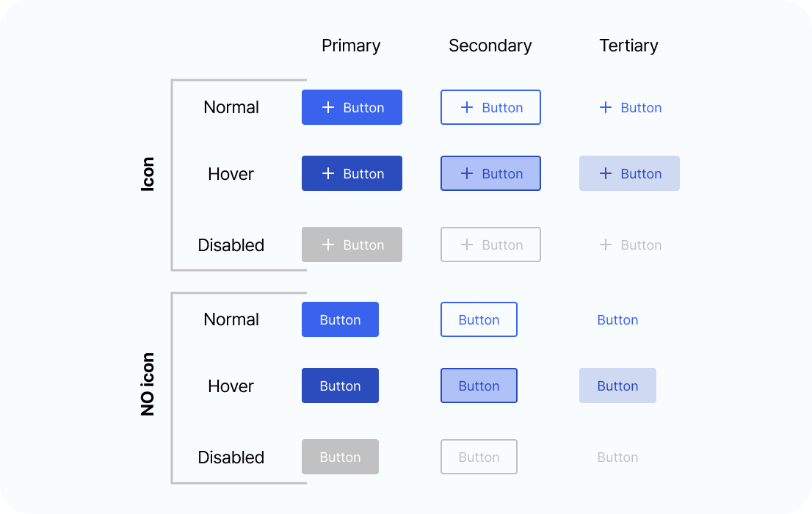Viewport: 812px width, 514px height.
Task: Click the Primary column heading
Action: [x=351, y=46]
